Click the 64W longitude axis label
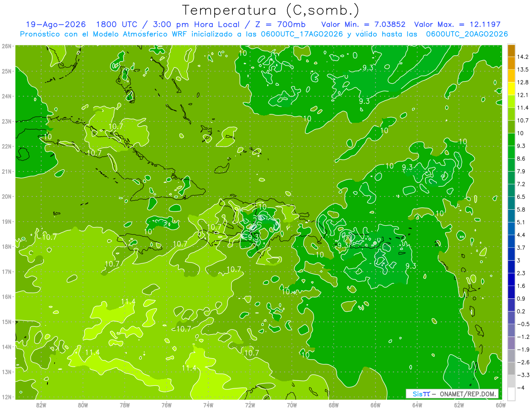Screen dimensions: 532x411 (x=417, y=405)
